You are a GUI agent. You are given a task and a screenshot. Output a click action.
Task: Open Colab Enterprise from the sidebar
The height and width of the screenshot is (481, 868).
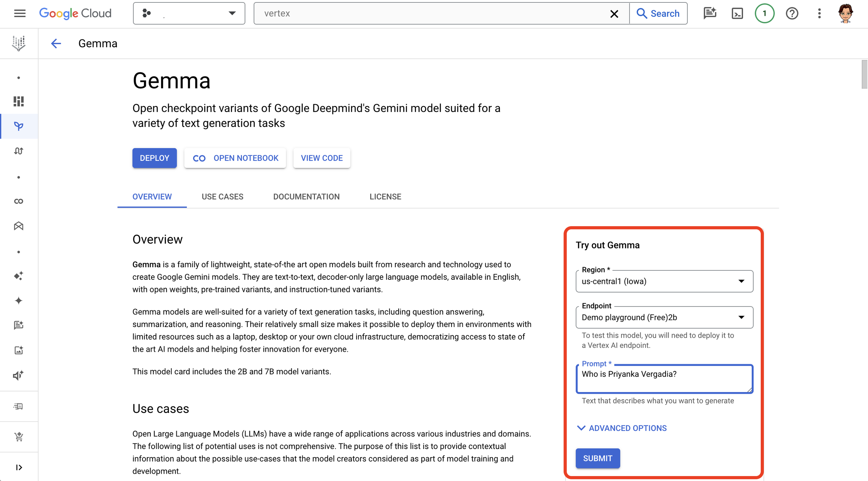point(19,201)
